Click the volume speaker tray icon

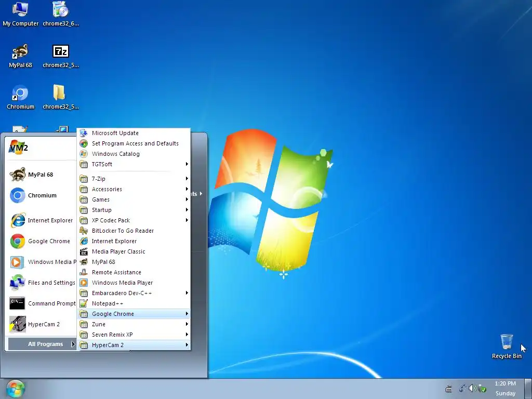tap(472, 388)
